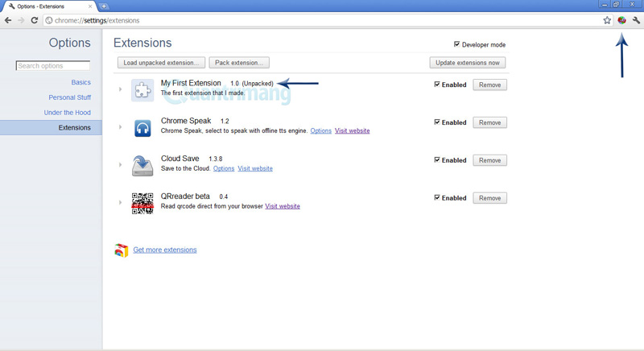
Task: Focus the Search options field
Action: [x=53, y=66]
